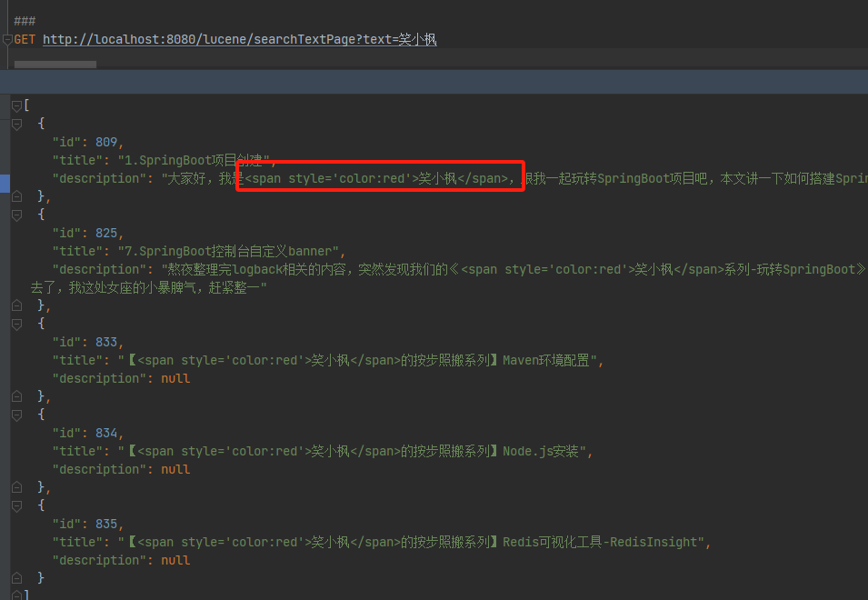Click the fold-end marker closing the id 834 object
Image resolution: width=868 pixels, height=600 pixels.
coord(17,486)
